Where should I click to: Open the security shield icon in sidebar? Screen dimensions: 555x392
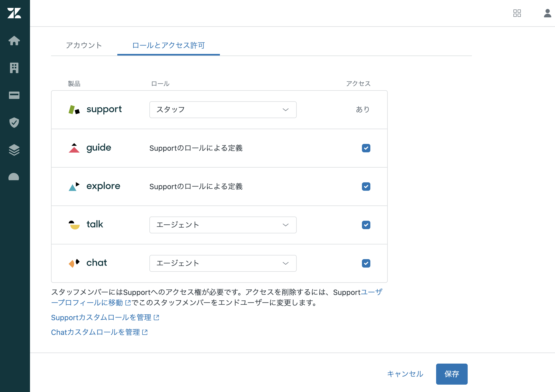pyautogui.click(x=14, y=123)
